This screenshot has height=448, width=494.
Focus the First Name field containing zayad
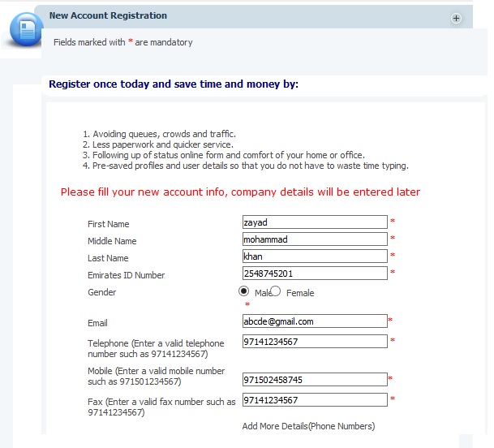pyautogui.click(x=315, y=222)
